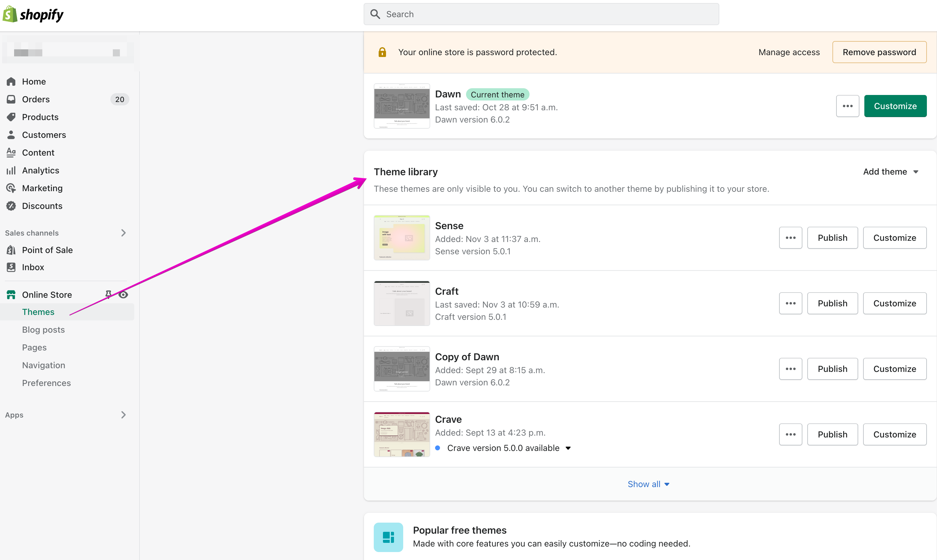
Task: Open Navigation submenu item
Action: point(44,365)
